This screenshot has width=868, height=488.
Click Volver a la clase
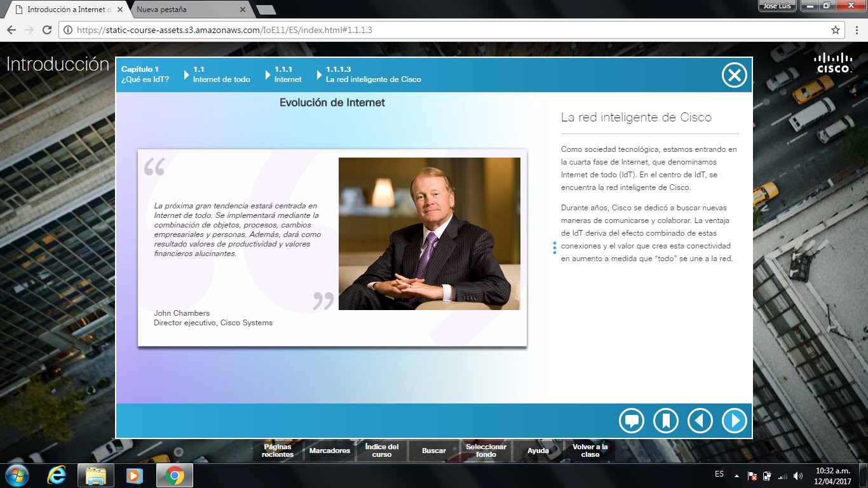(x=590, y=451)
